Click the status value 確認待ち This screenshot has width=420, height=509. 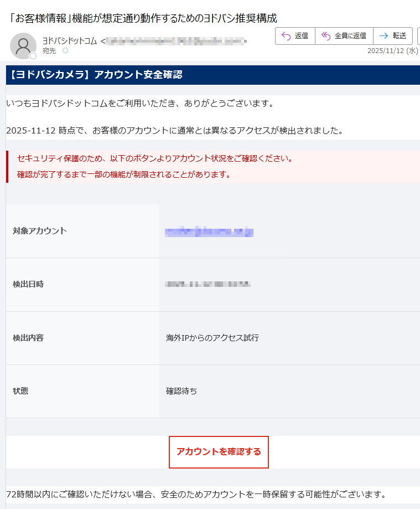click(x=182, y=391)
